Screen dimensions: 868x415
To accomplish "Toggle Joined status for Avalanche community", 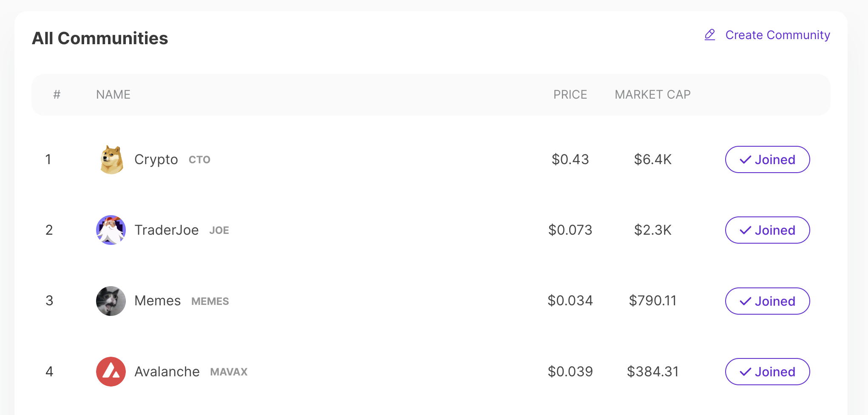I will point(767,372).
